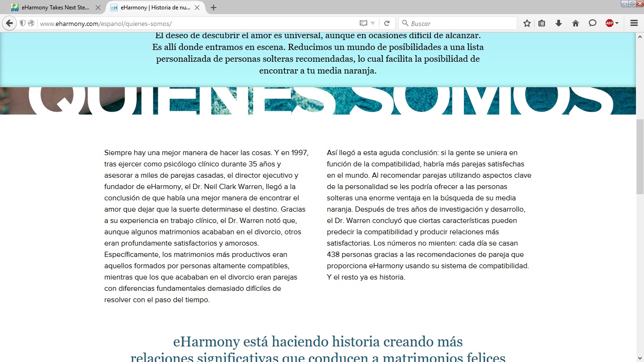Close the eHarmony Takes Next Step tab

click(98, 8)
